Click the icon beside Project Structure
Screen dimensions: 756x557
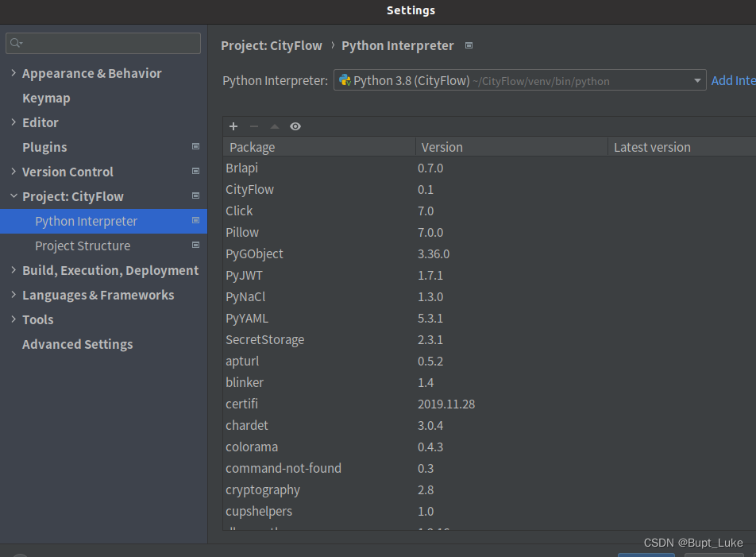195,245
